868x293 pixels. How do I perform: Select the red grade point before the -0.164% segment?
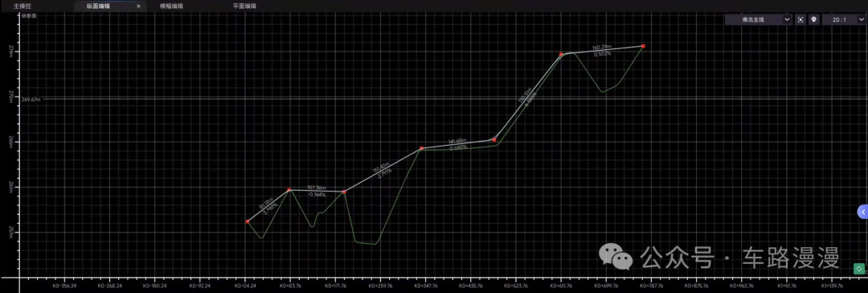click(x=289, y=190)
